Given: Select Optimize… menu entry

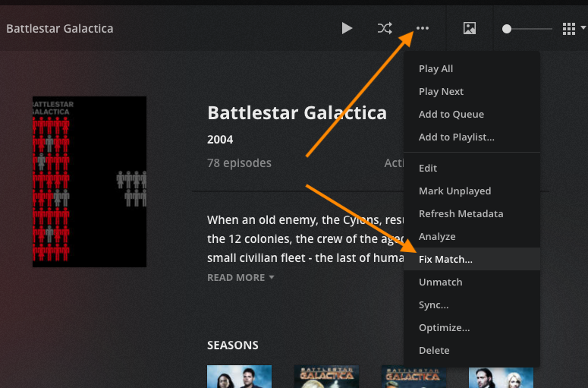Looking at the screenshot, I should click(472, 327).
